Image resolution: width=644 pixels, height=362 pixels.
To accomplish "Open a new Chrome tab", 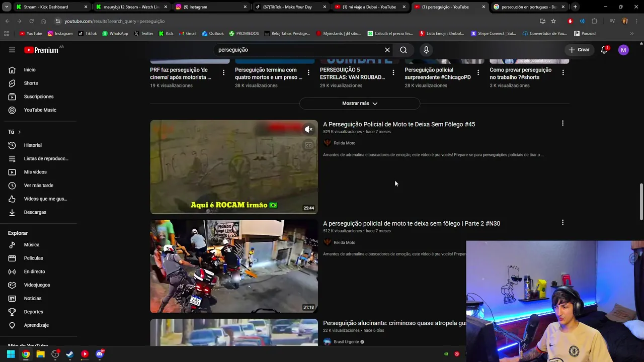I will click(x=575, y=7).
